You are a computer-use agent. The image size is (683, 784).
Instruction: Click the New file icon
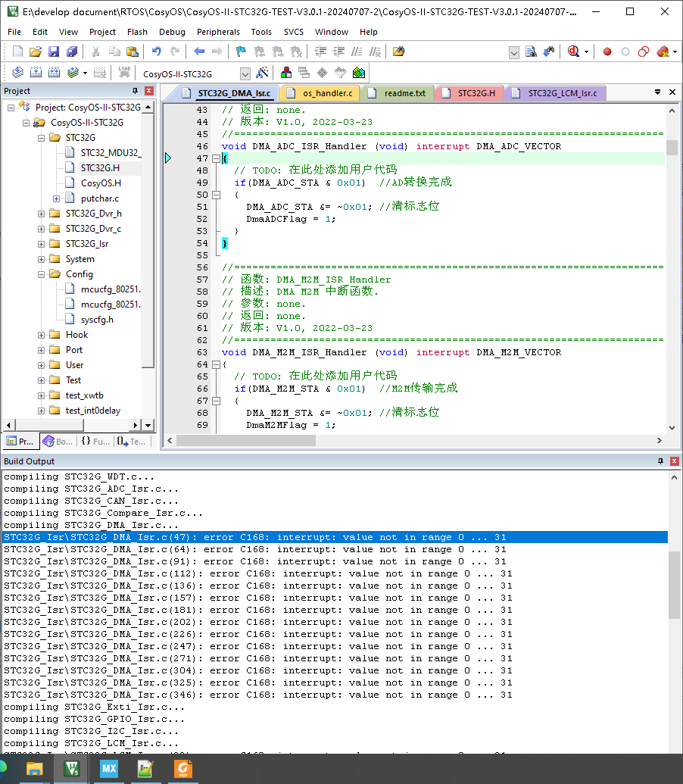coord(17,52)
